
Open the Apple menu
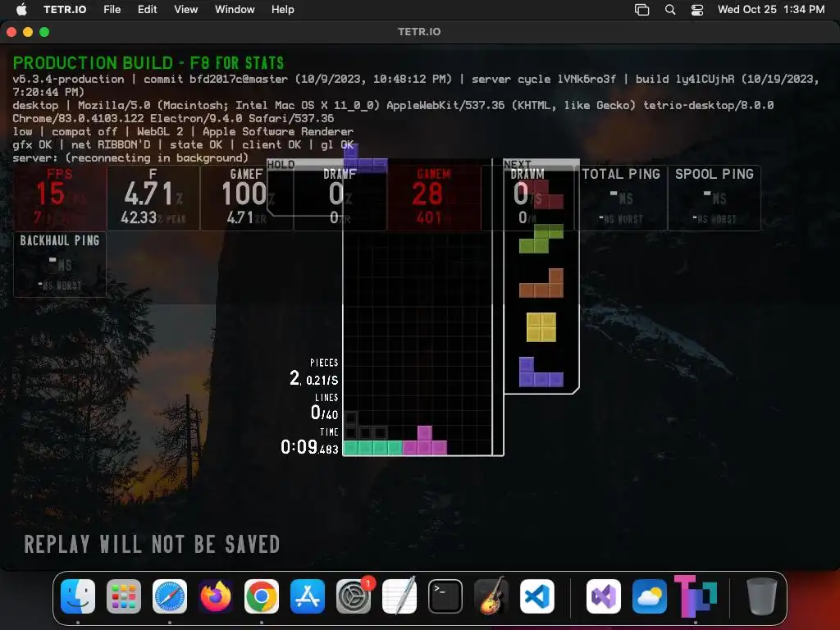click(x=21, y=9)
